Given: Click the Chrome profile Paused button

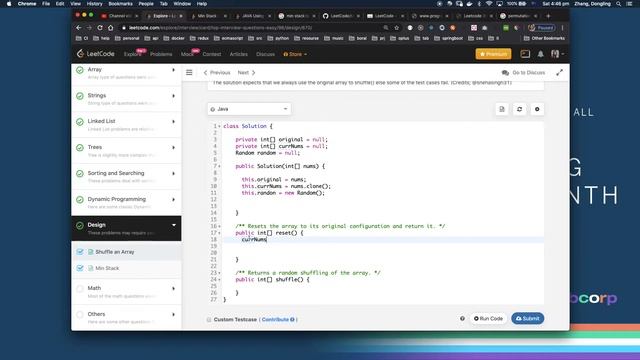Looking at the screenshot, I should [x=541, y=28].
